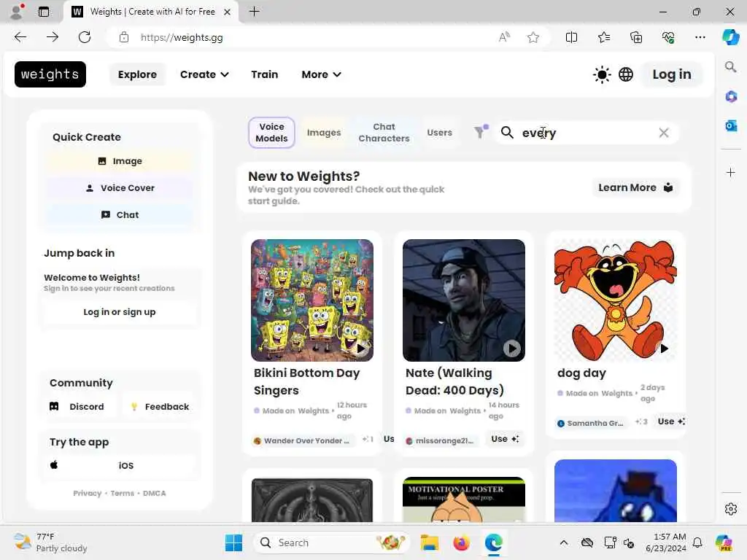Screen dimensions: 747x560
Task: Toggle the light/dark theme sun icon
Action: click(602, 75)
